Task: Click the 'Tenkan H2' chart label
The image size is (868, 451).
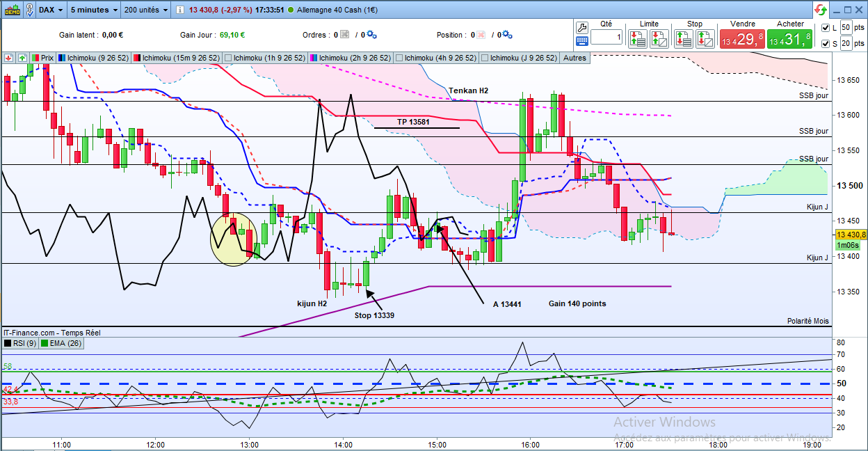Action: [468, 91]
